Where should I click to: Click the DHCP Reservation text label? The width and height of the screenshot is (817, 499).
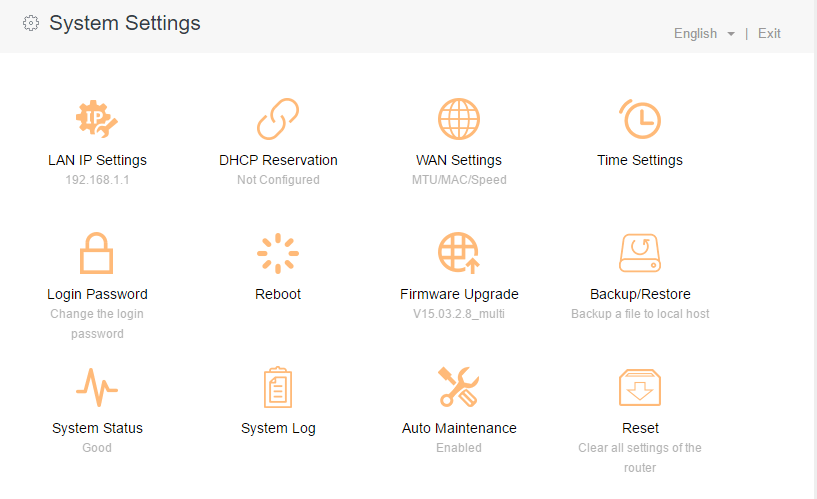[278, 160]
